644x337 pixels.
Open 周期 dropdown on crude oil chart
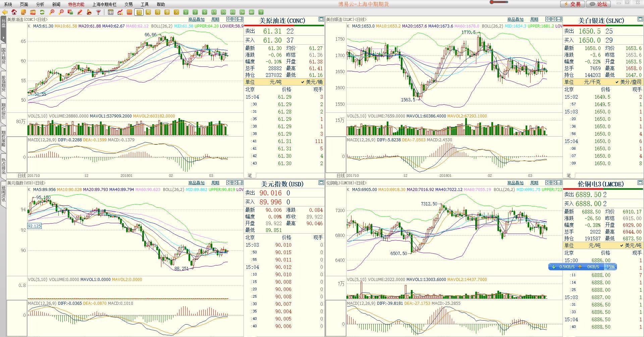tap(215, 19)
